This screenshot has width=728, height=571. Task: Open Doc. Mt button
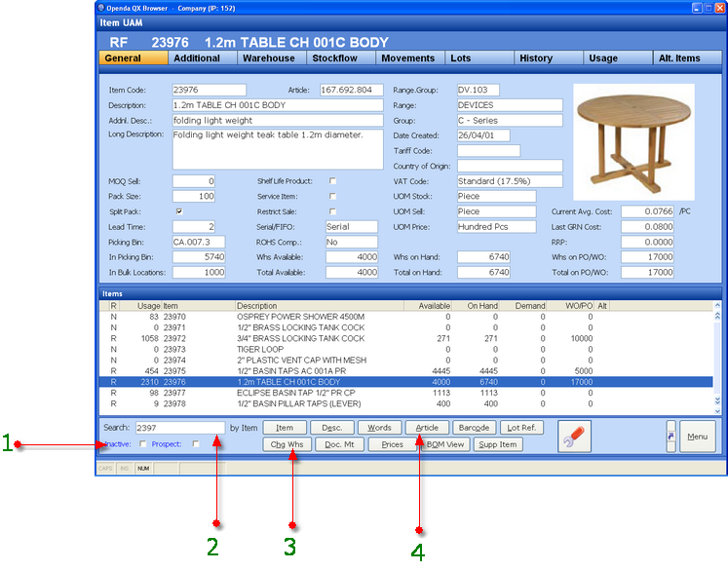pyautogui.click(x=339, y=444)
